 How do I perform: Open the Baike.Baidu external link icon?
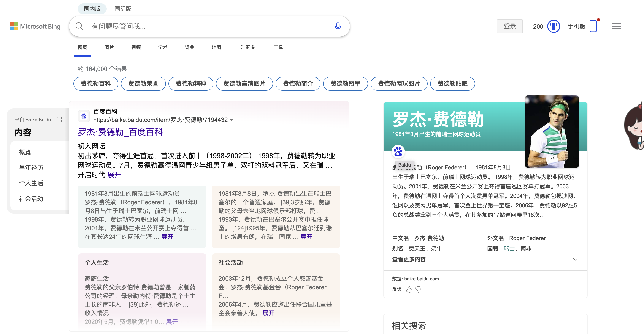(x=59, y=119)
